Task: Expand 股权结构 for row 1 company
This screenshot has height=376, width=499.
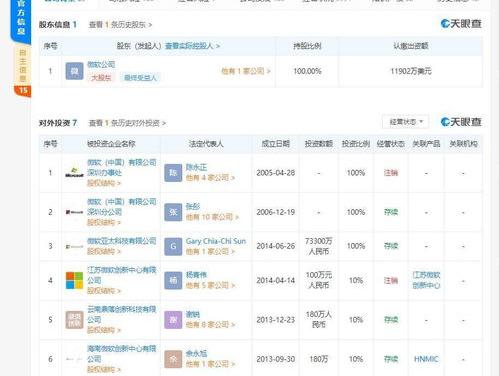Action: (x=104, y=183)
